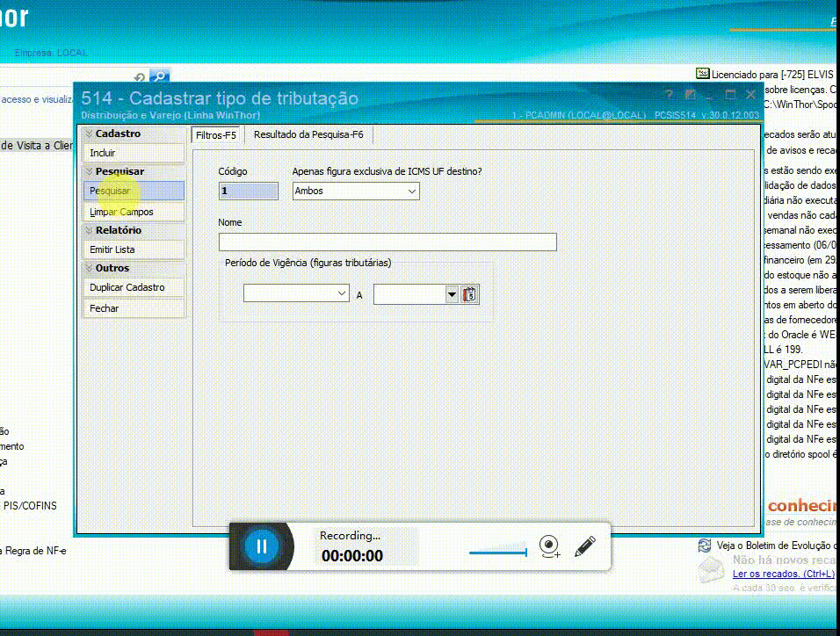This screenshot has height=636, width=840.
Task: Click the vigência end date field
Action: [409, 294]
